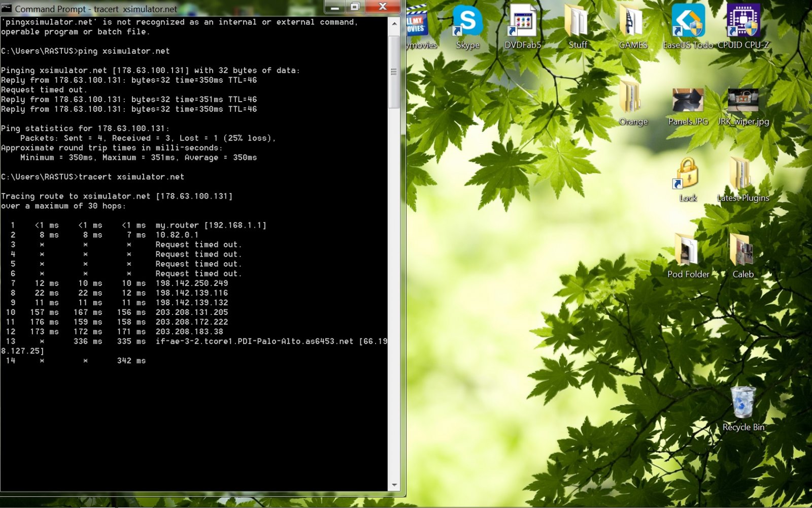Open the Latest Plugins folder
Screen dimensions: 812x508
tap(743, 175)
